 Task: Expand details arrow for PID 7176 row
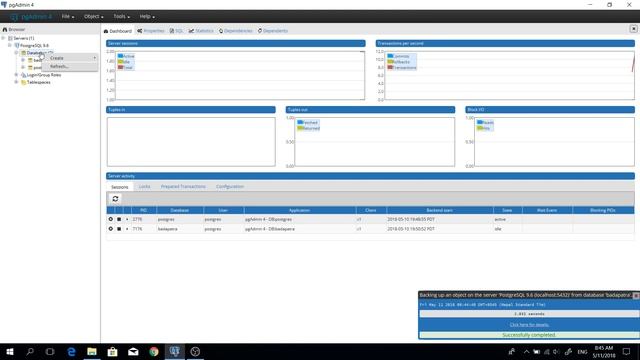pos(127,229)
